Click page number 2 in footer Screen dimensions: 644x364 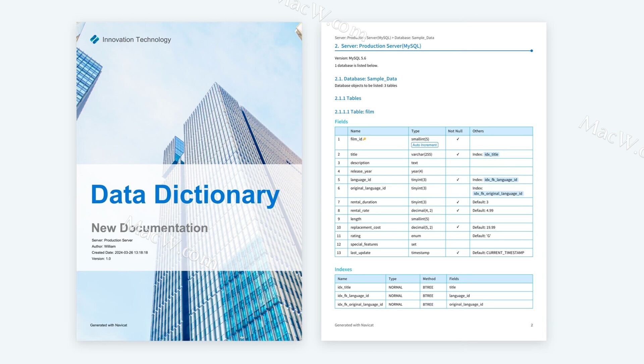pyautogui.click(x=532, y=325)
